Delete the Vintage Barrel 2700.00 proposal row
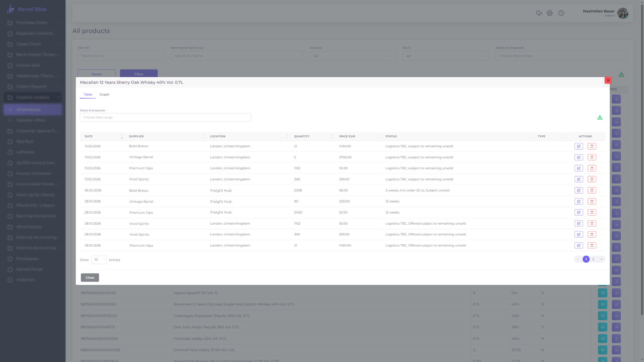Viewport: 644px width, 362px height. (592, 157)
